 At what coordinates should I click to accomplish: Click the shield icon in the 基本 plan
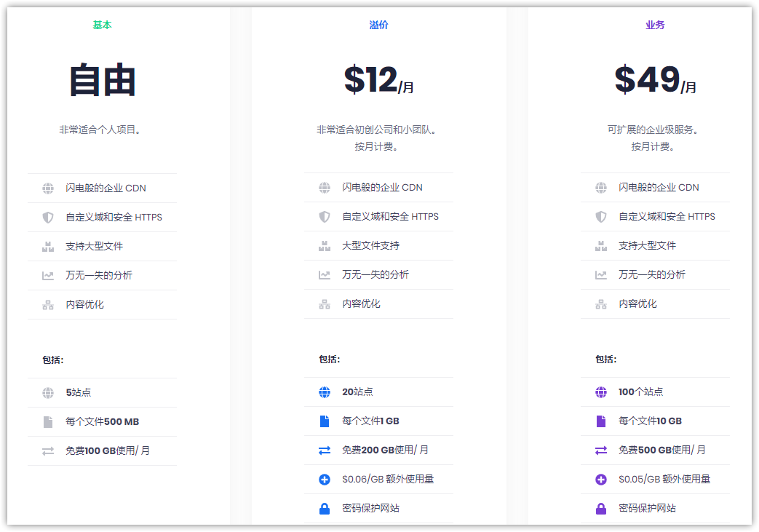click(48, 218)
